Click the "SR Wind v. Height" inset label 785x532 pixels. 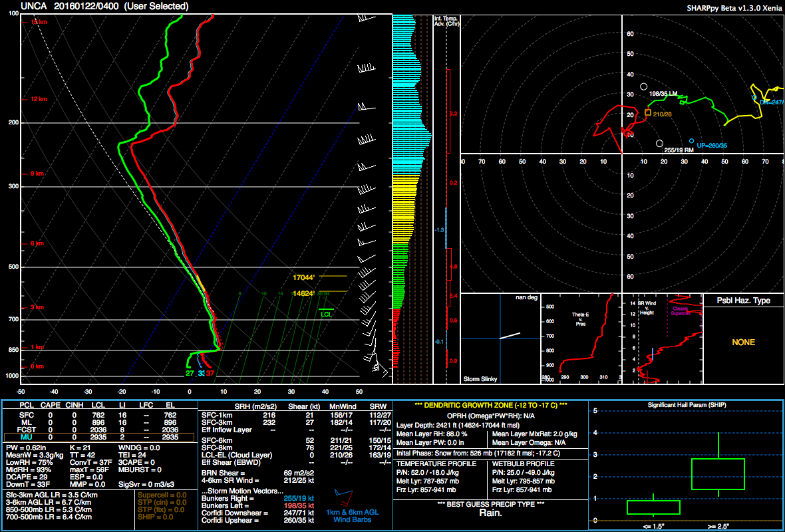tap(647, 308)
